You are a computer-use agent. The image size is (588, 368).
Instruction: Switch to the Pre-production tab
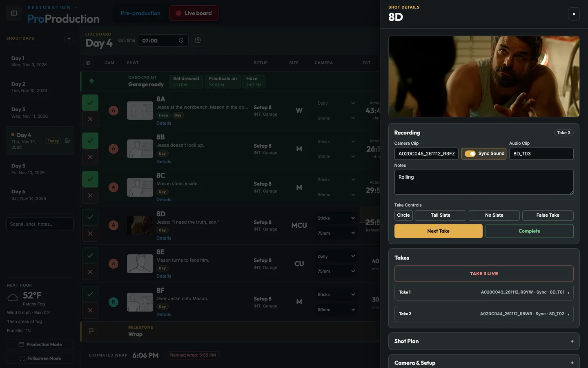(140, 13)
